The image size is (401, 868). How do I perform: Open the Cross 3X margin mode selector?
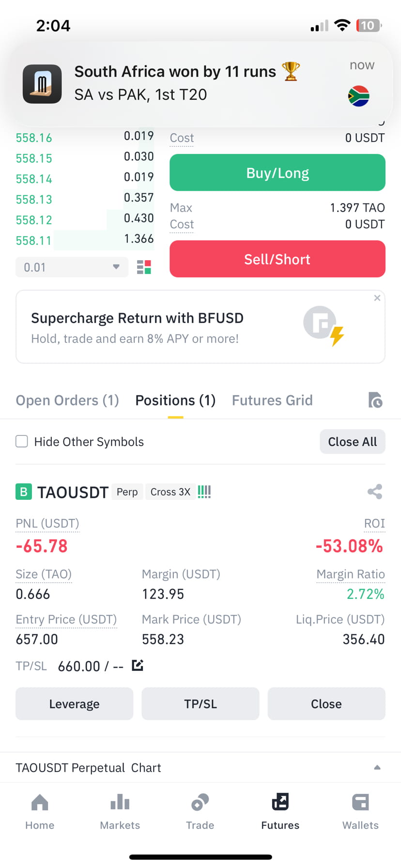[x=170, y=492]
